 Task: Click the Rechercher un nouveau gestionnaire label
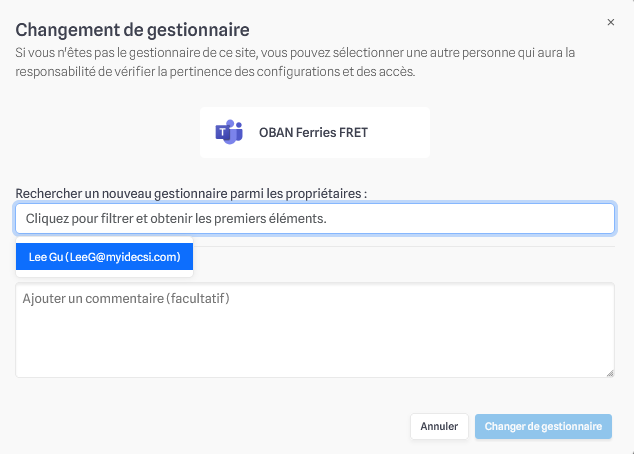[x=191, y=193]
